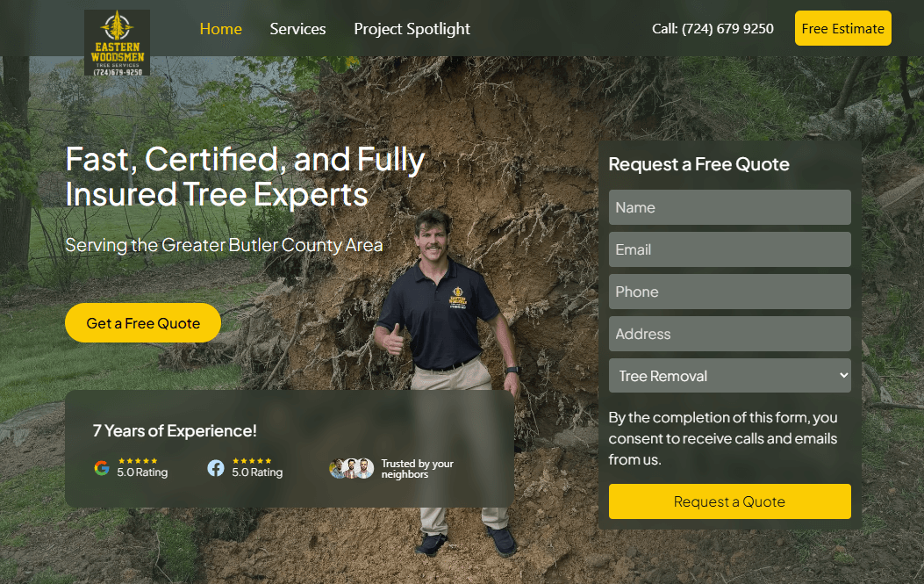Open the Tree Removal service dropdown
The image size is (924, 584).
[x=729, y=375]
